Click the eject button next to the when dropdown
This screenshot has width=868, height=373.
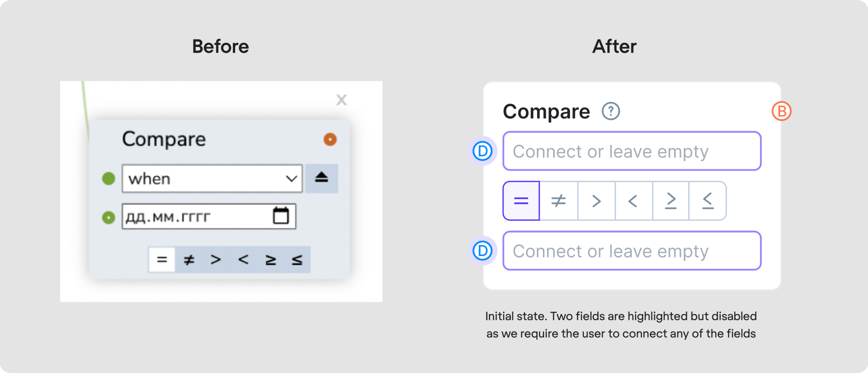pos(321,178)
